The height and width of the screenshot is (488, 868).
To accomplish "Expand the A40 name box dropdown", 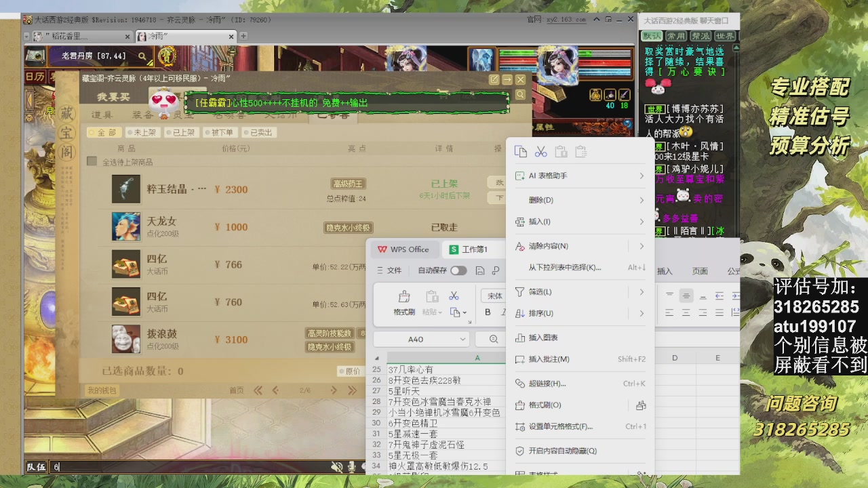I will (x=463, y=339).
